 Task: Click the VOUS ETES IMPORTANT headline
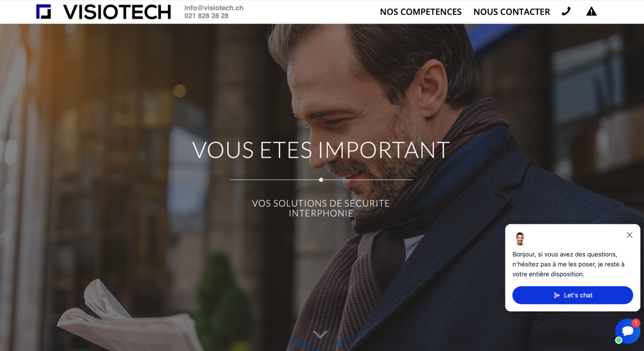(x=321, y=150)
